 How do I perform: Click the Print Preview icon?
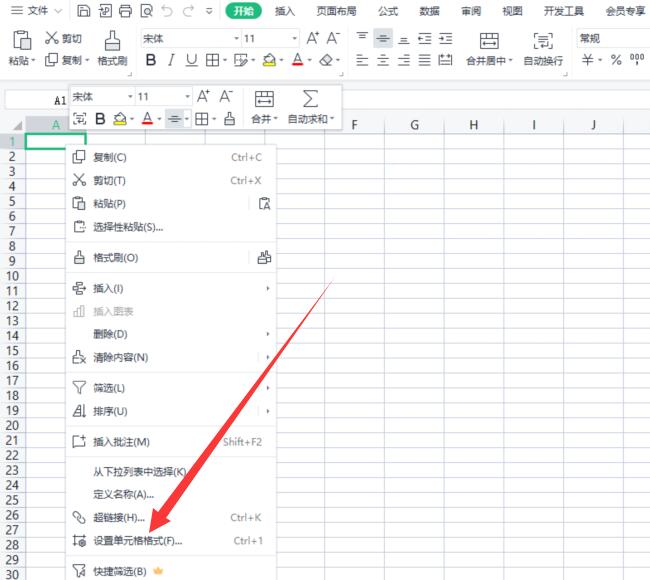pos(147,11)
